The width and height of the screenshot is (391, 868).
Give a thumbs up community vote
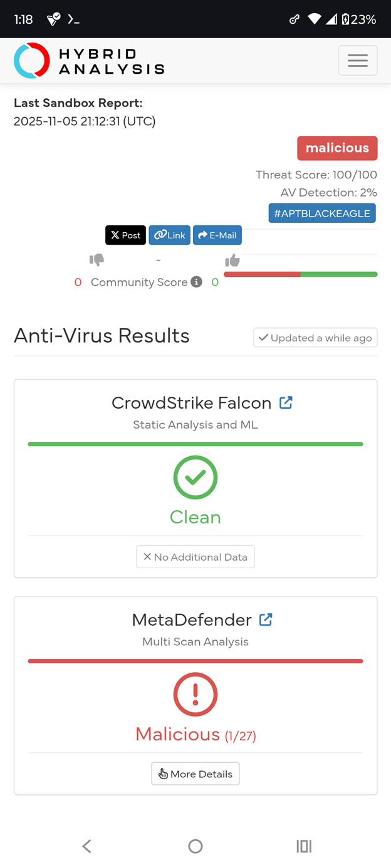(232, 260)
